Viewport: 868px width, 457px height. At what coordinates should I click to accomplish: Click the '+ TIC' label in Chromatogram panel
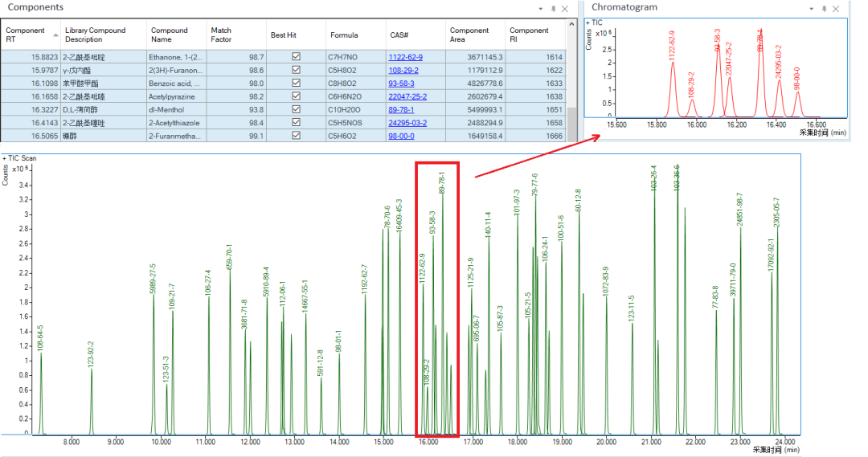pyautogui.click(x=595, y=22)
